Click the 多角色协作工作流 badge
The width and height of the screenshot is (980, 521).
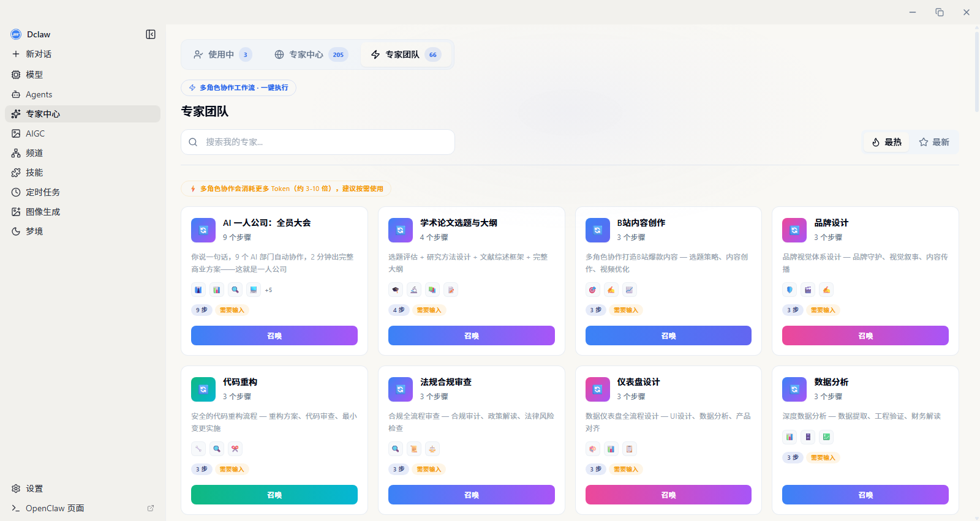(238, 88)
